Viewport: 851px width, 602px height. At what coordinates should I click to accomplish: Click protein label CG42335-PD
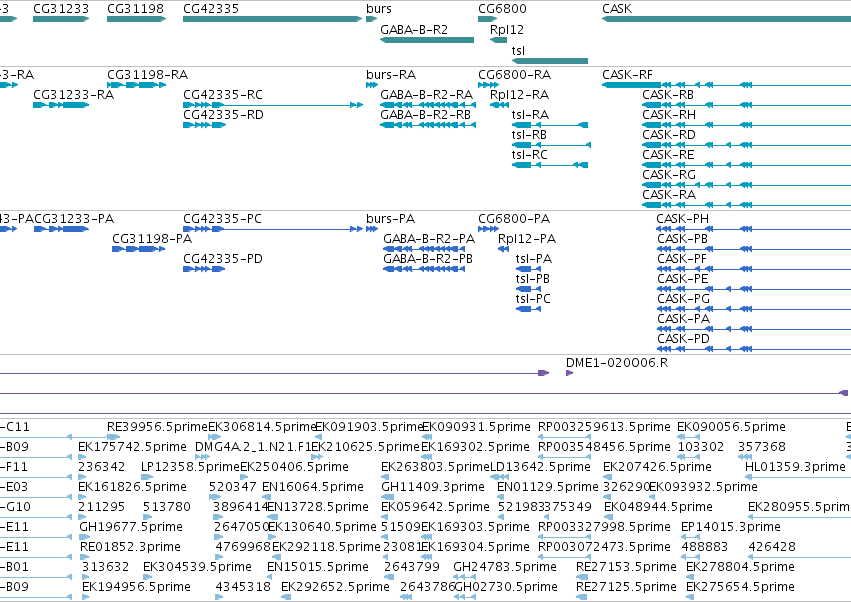(223, 259)
